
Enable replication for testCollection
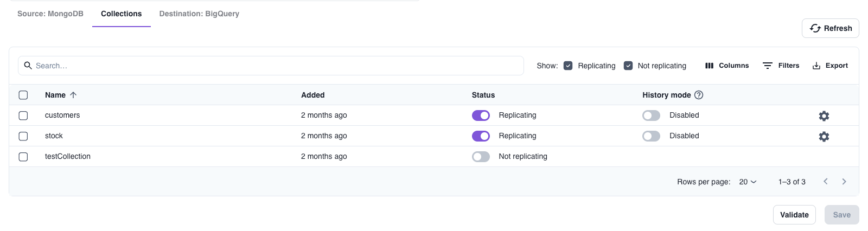pos(481,157)
